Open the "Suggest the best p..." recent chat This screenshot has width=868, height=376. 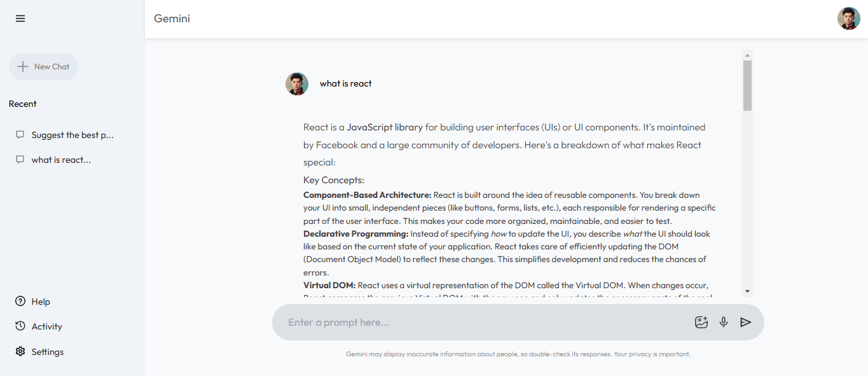(72, 135)
